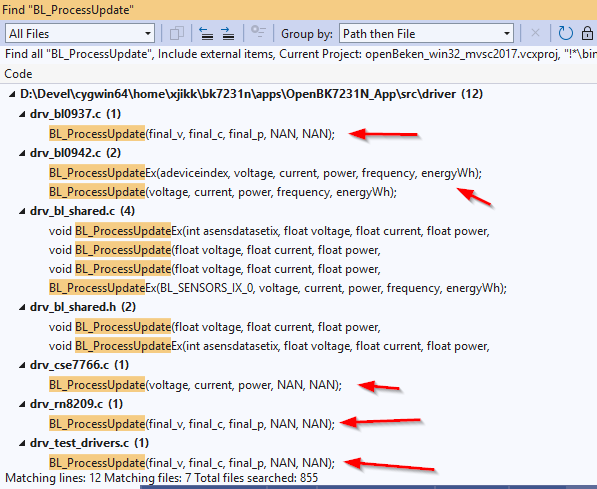The width and height of the screenshot is (597, 489).
Task: Click the Code column header
Action: [x=18, y=74]
